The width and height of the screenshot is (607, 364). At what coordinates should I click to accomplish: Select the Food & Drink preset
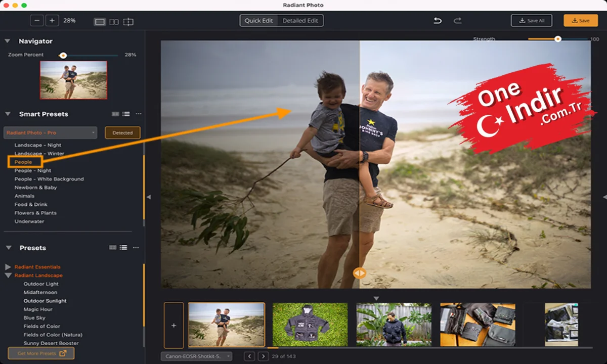click(31, 204)
